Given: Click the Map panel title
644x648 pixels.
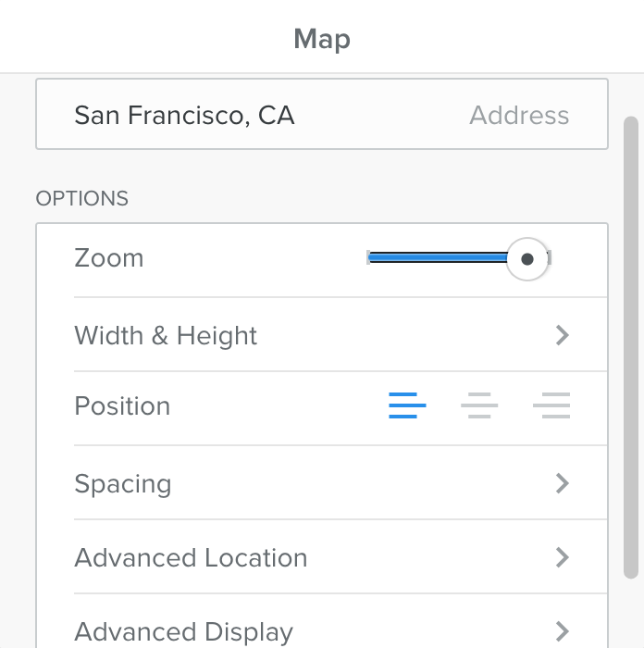Looking at the screenshot, I should [322, 39].
